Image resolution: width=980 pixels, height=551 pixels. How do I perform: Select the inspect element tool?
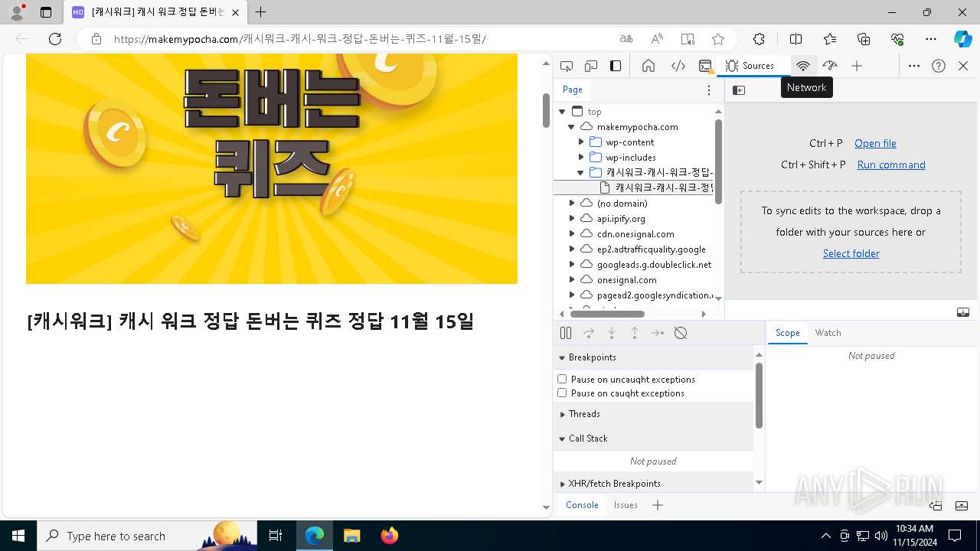567,66
